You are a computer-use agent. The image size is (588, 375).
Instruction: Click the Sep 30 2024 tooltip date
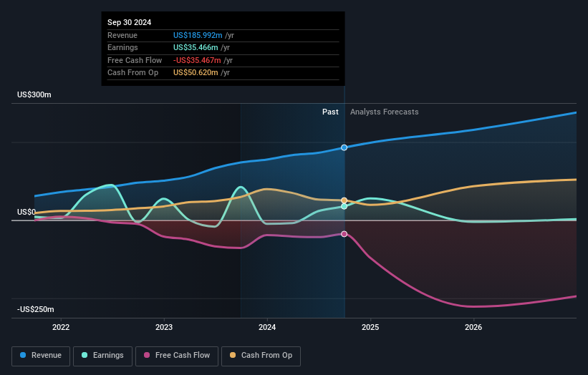tap(130, 22)
